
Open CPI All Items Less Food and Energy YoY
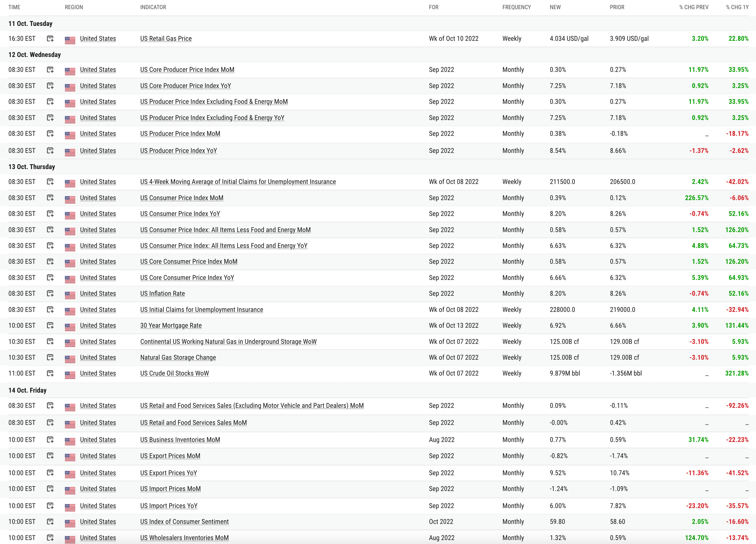[224, 246]
